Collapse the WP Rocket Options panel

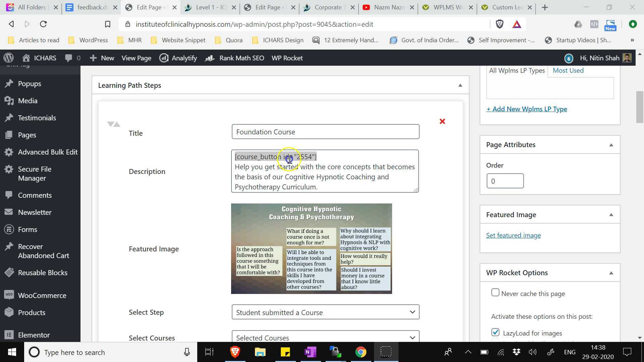click(611, 273)
